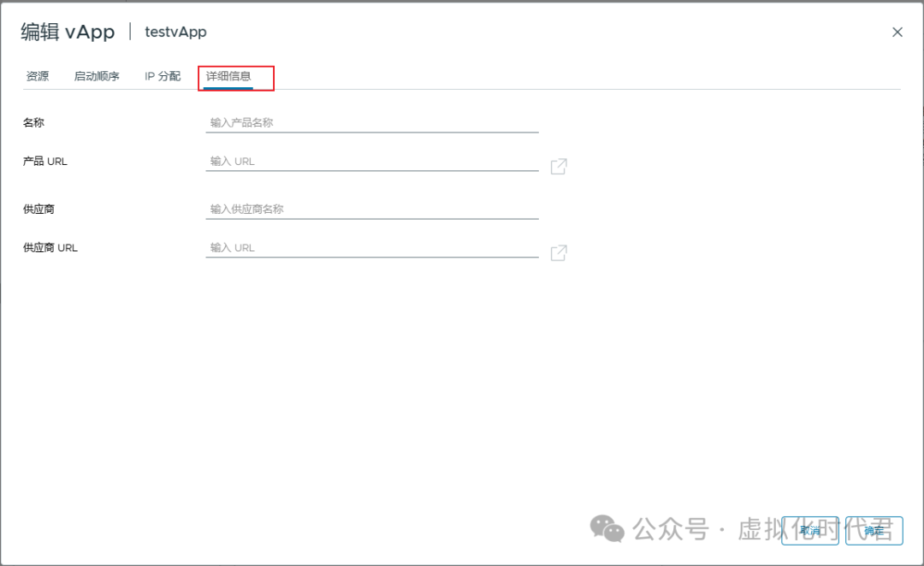Image resolution: width=924 pixels, height=566 pixels.
Task: Focus the 供应商 URL input field
Action: click(x=372, y=248)
